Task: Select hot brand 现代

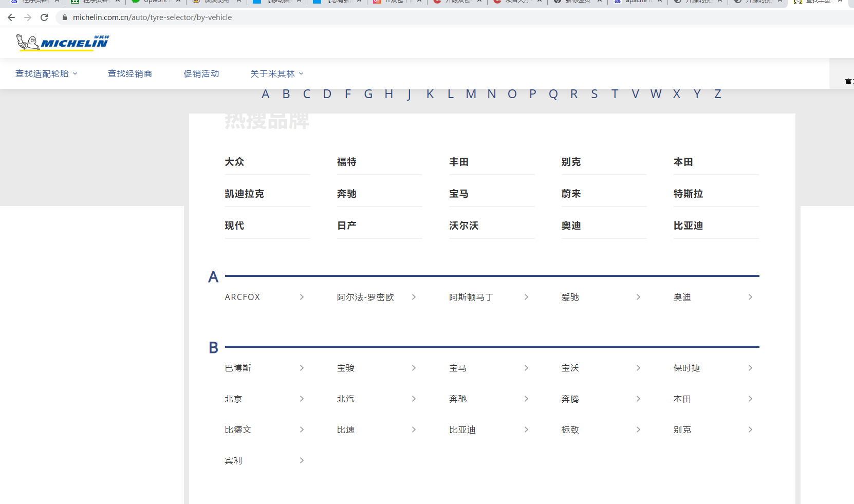Action: (234, 226)
